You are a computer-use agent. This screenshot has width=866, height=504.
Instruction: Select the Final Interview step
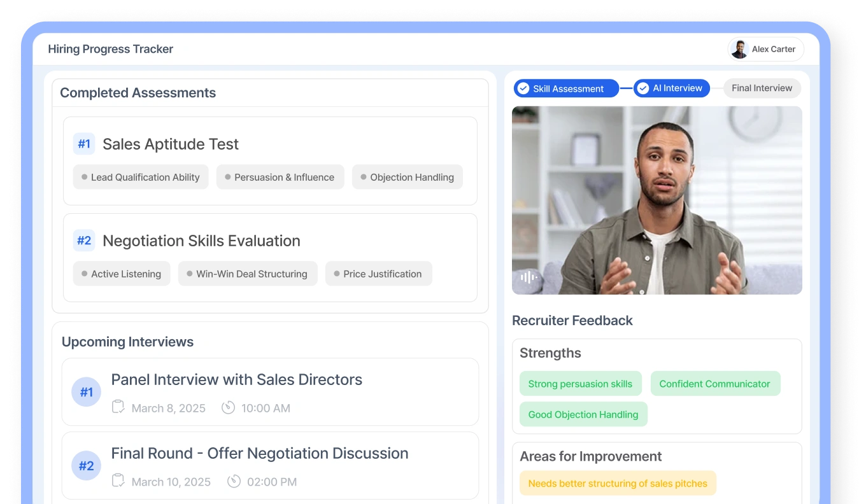(x=762, y=88)
